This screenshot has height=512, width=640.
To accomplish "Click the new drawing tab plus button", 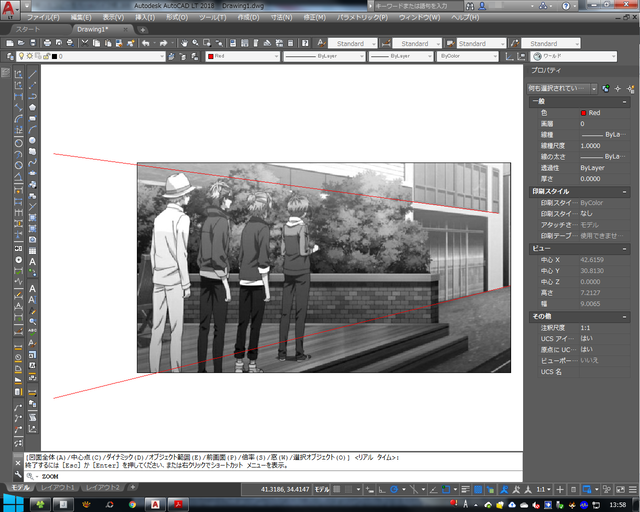I will [x=142, y=30].
